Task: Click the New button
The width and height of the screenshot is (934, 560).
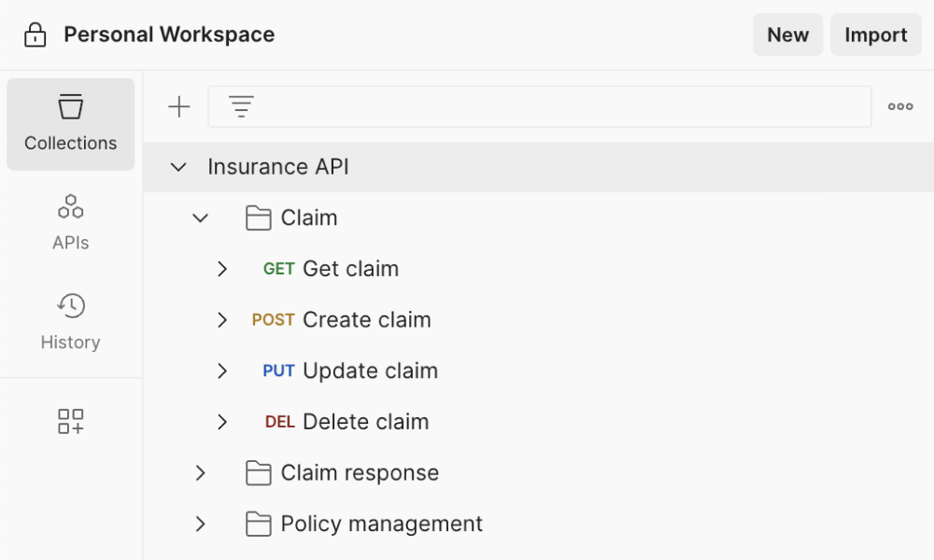Action: [x=787, y=35]
